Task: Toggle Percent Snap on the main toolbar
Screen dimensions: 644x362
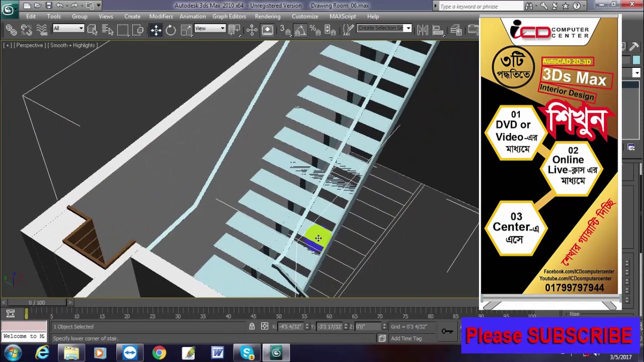Action: [315, 30]
